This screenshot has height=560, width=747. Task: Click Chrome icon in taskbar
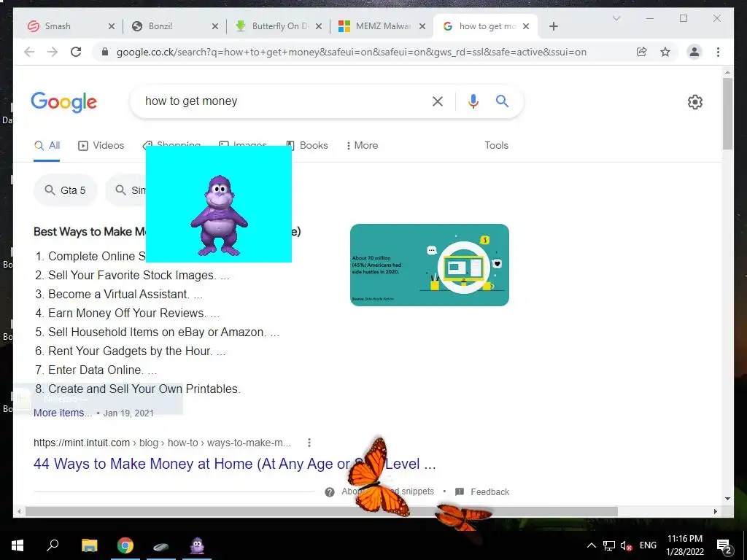click(125, 545)
